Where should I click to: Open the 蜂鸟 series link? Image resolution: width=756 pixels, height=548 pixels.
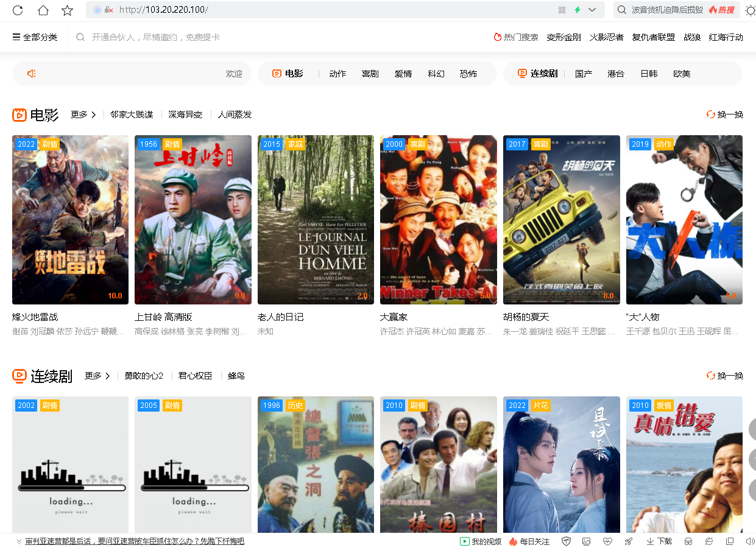(x=236, y=376)
